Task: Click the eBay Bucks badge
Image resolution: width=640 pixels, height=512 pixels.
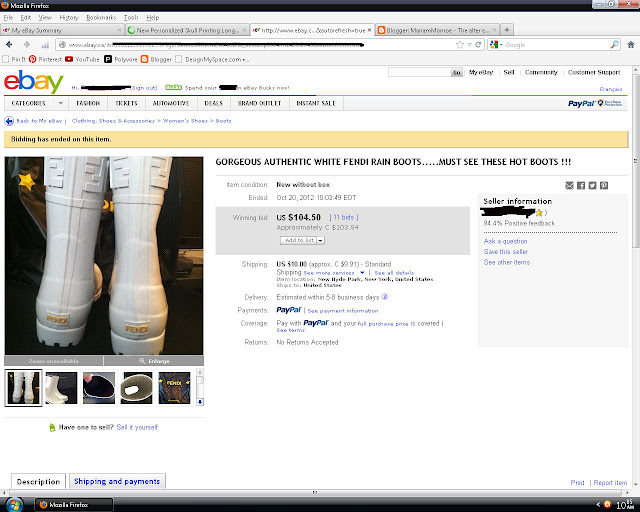Action: [173, 87]
